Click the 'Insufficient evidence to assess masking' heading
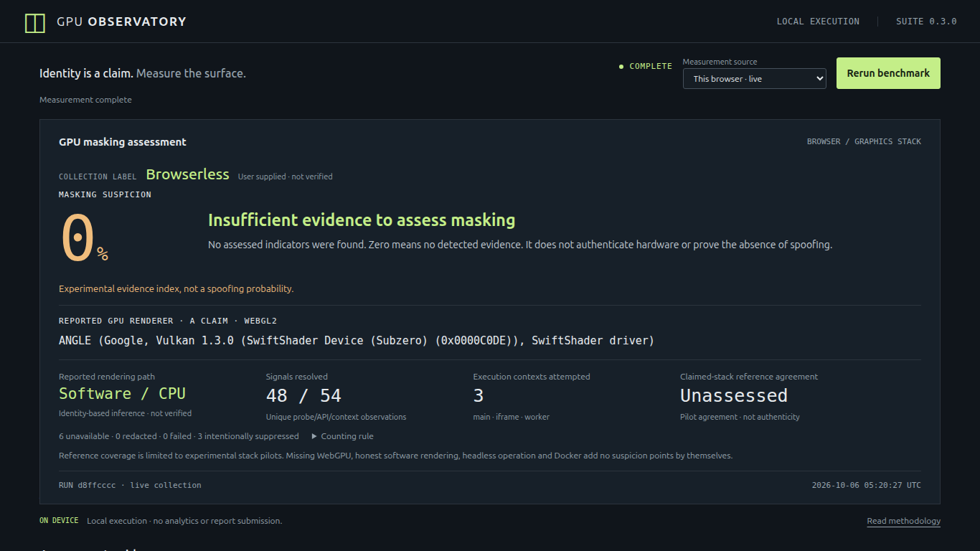 pyautogui.click(x=362, y=220)
